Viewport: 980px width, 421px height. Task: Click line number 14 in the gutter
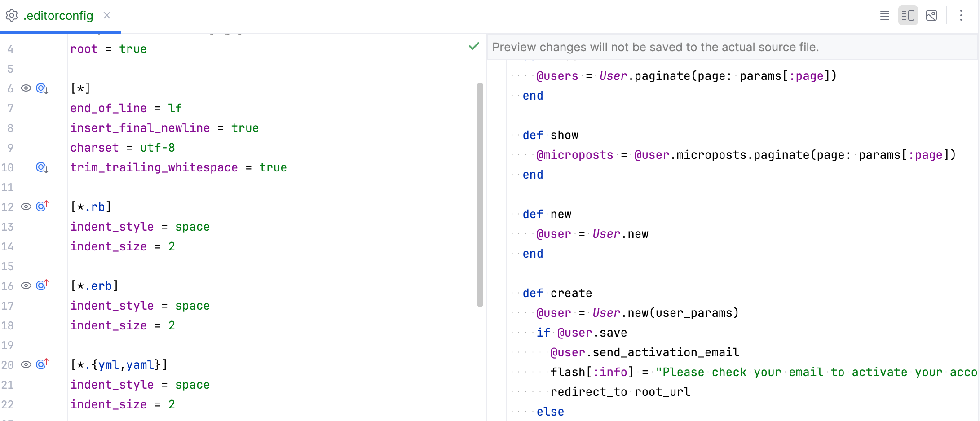click(8, 246)
